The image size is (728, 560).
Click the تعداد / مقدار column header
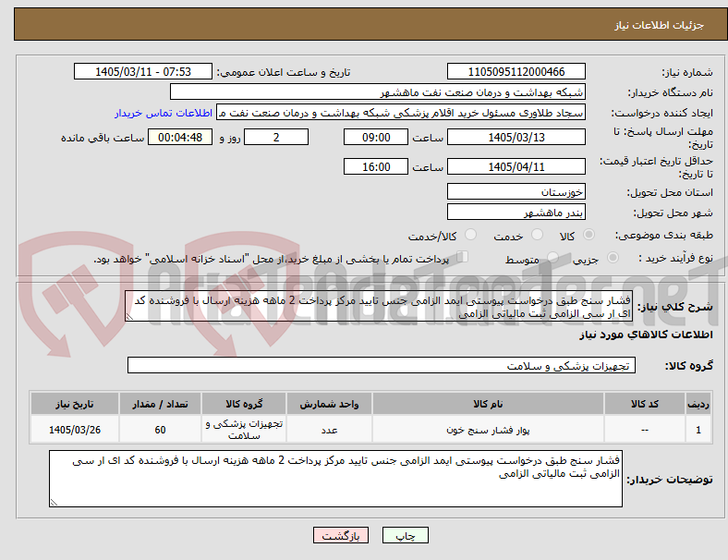pyautogui.click(x=160, y=404)
